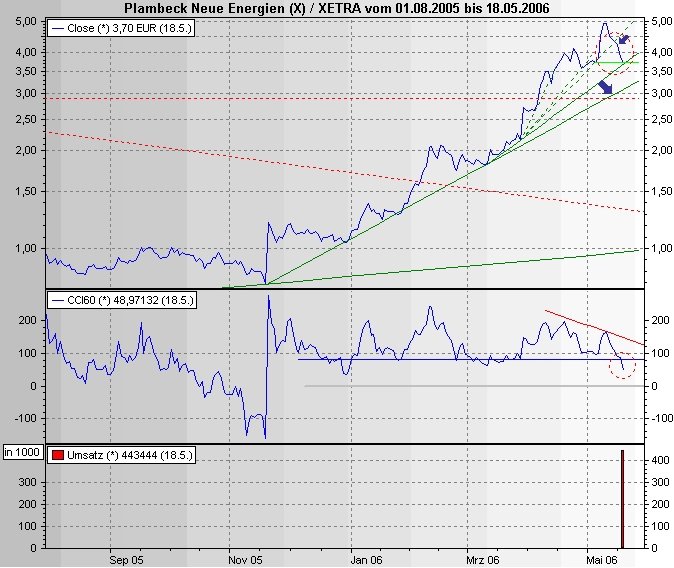This screenshot has height=568, width=674.
Task: Click the Jan 06 date axis label
Action: (366, 560)
